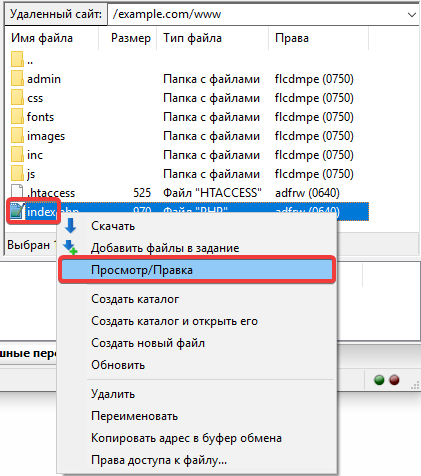Click the fonts folder name
The width and height of the screenshot is (421, 476).
coord(40,117)
